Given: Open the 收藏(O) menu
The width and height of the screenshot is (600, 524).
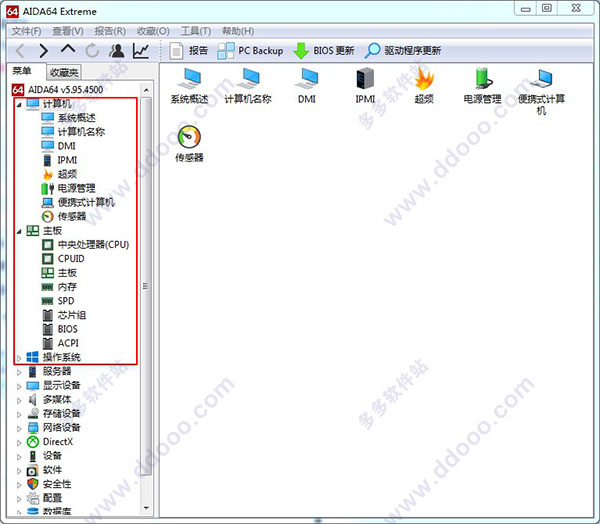Looking at the screenshot, I should coord(153,31).
